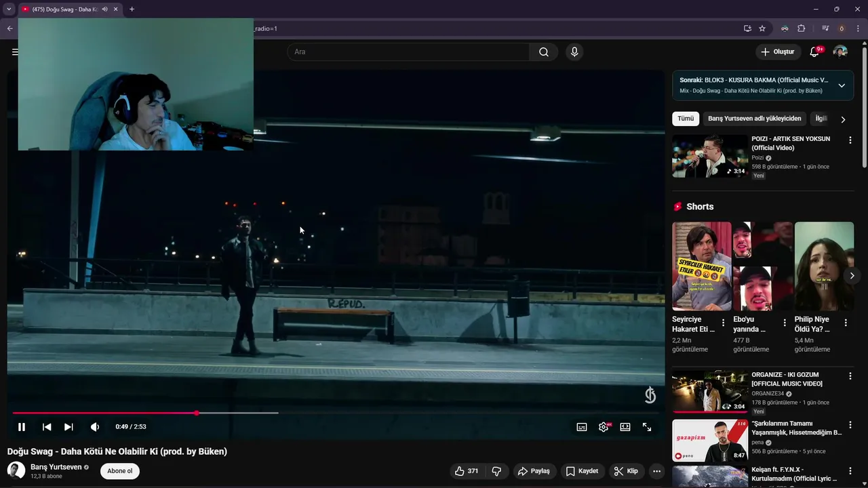Open account avatar menu
This screenshot has height=488, width=868.
pos(840,52)
